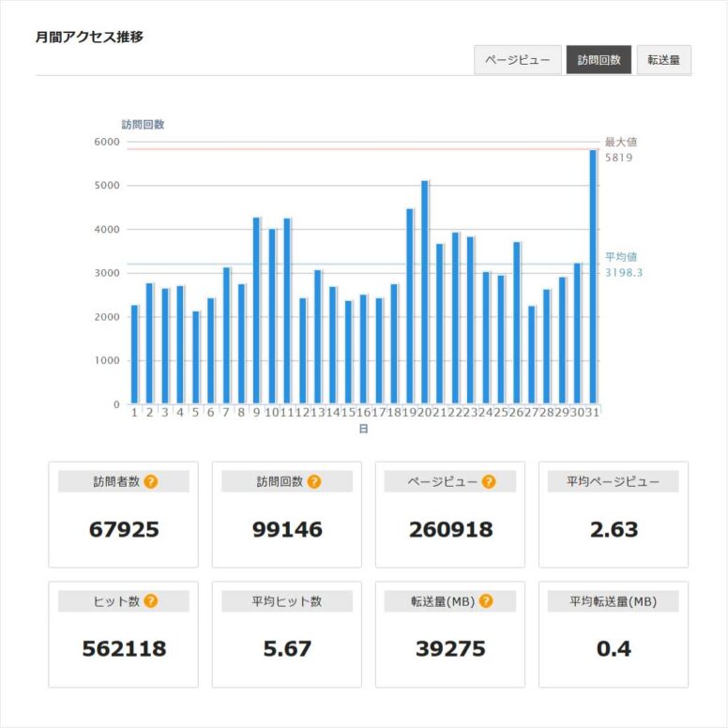Select the 平均ヒット数 card header

[x=287, y=601]
